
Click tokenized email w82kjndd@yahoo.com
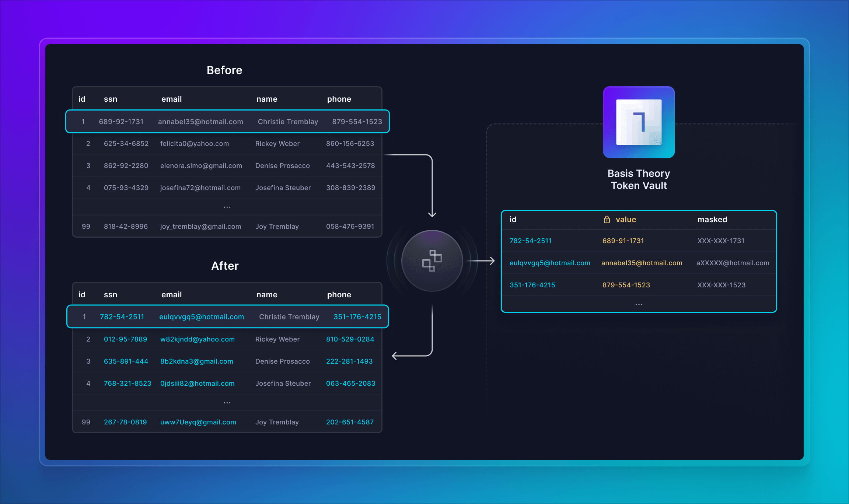(x=198, y=339)
